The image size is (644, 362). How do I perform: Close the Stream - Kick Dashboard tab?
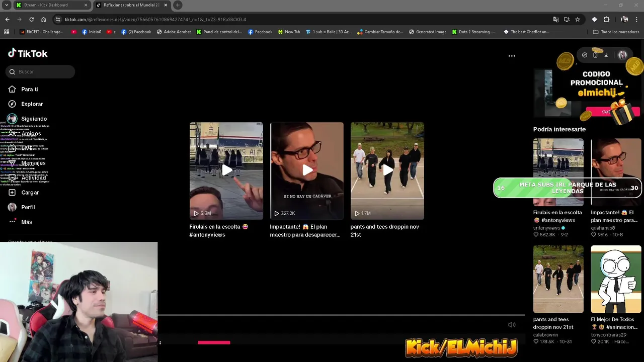pos(86,5)
